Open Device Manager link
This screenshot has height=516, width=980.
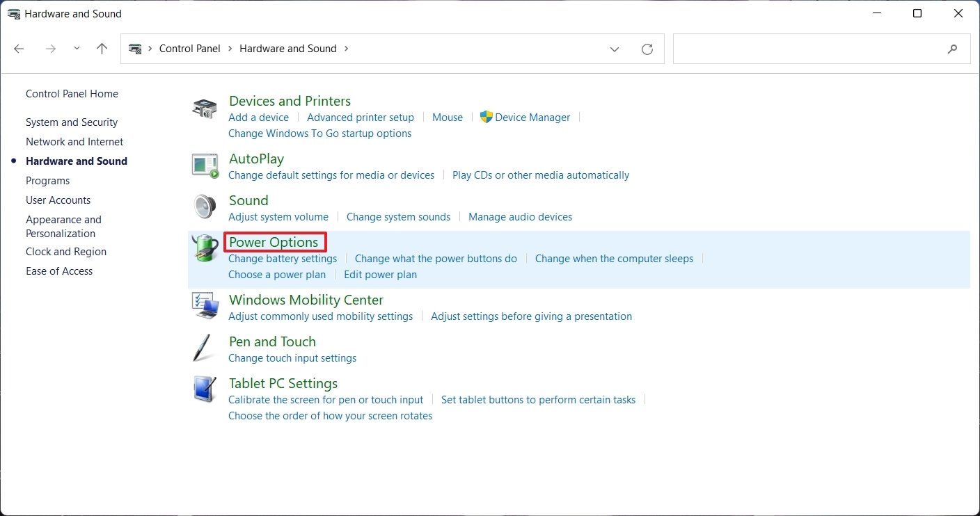[x=532, y=118]
